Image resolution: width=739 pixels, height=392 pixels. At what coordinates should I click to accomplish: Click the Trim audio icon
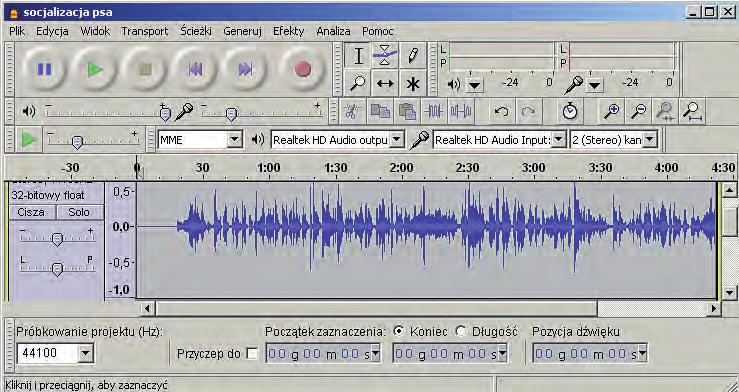pyautogui.click(x=434, y=112)
